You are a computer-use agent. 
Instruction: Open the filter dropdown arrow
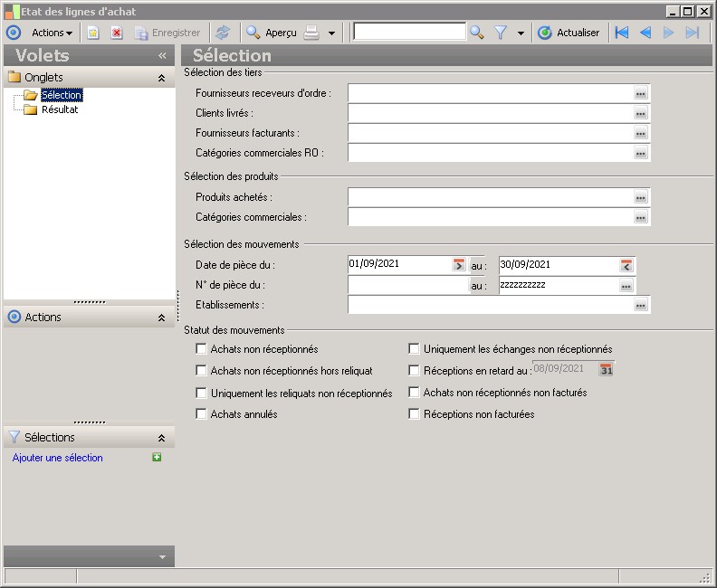(521, 33)
